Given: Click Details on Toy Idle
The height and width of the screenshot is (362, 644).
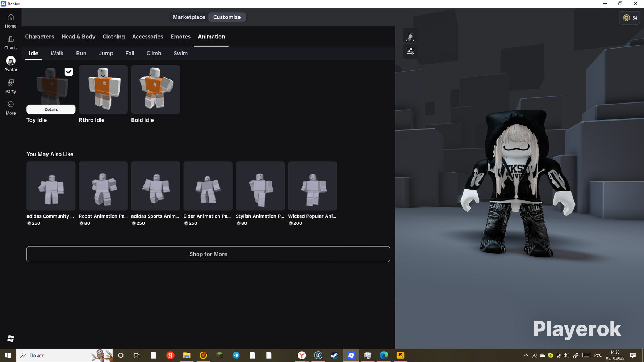Looking at the screenshot, I should [x=51, y=109].
